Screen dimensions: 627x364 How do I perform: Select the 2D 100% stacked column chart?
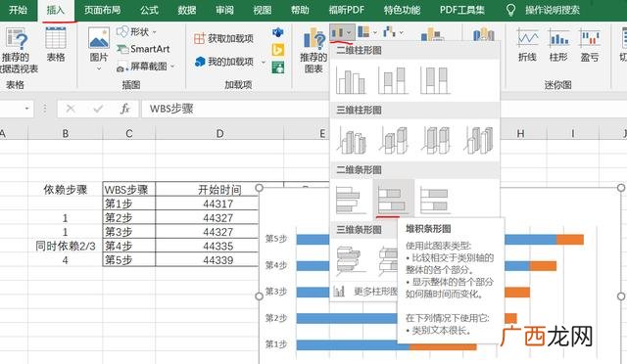point(435,80)
